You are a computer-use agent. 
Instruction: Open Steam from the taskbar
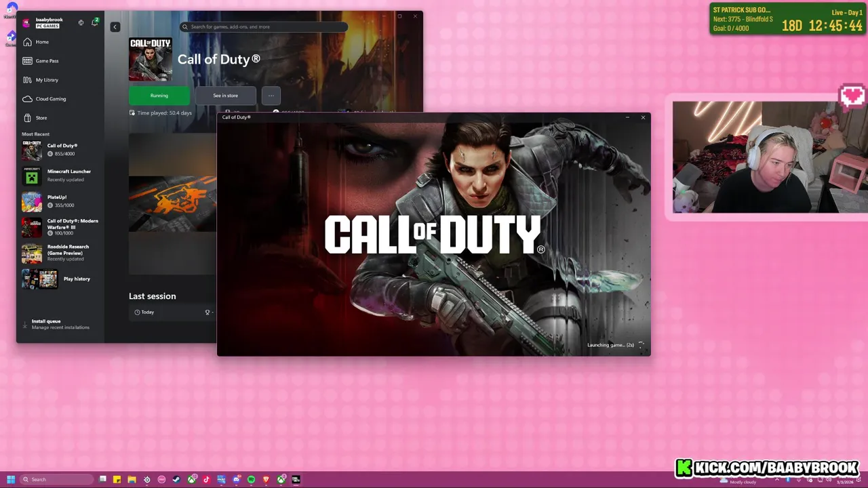coord(176,480)
